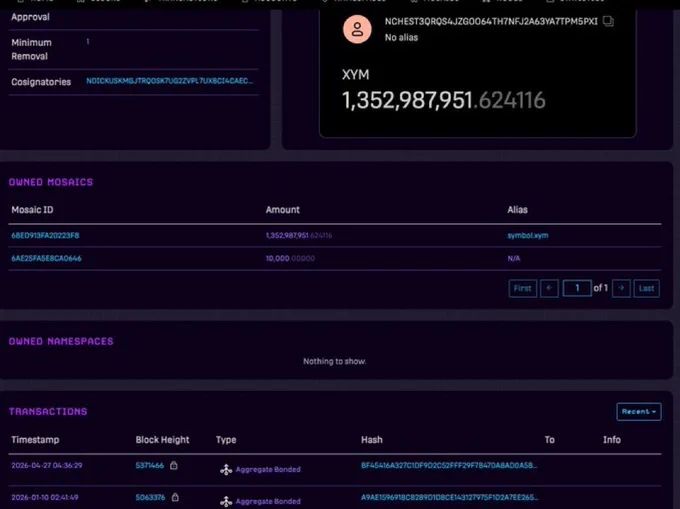Open the symbol.xym alias link

[528, 235]
